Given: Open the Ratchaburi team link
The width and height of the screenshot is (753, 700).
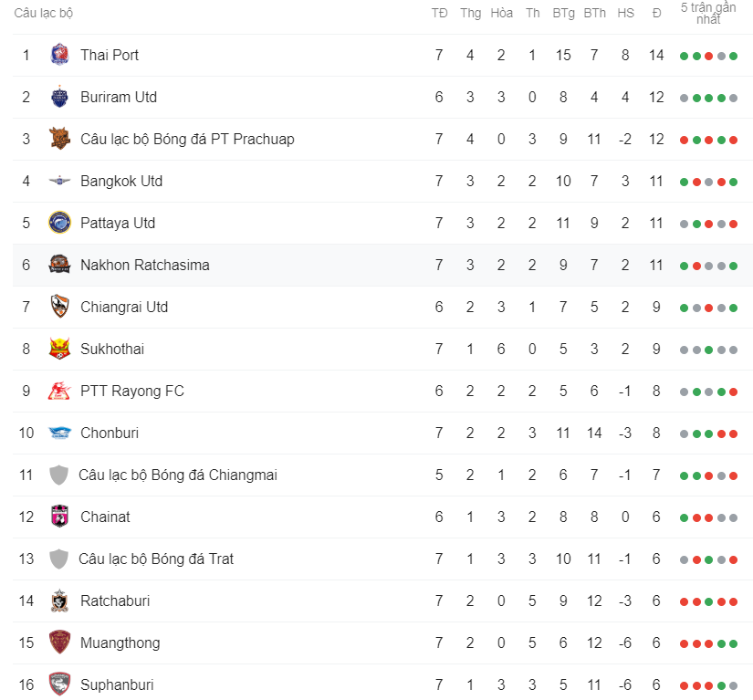Looking at the screenshot, I should tap(115, 601).
